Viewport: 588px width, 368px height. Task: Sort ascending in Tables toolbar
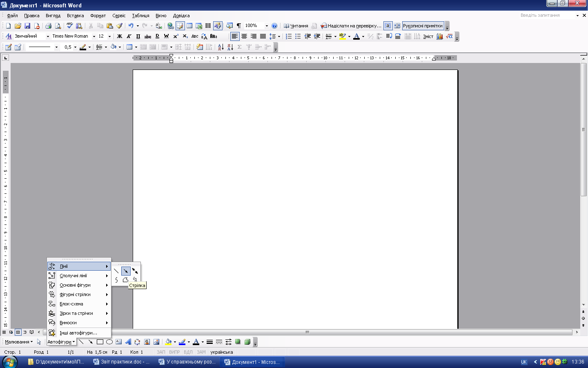(x=220, y=47)
